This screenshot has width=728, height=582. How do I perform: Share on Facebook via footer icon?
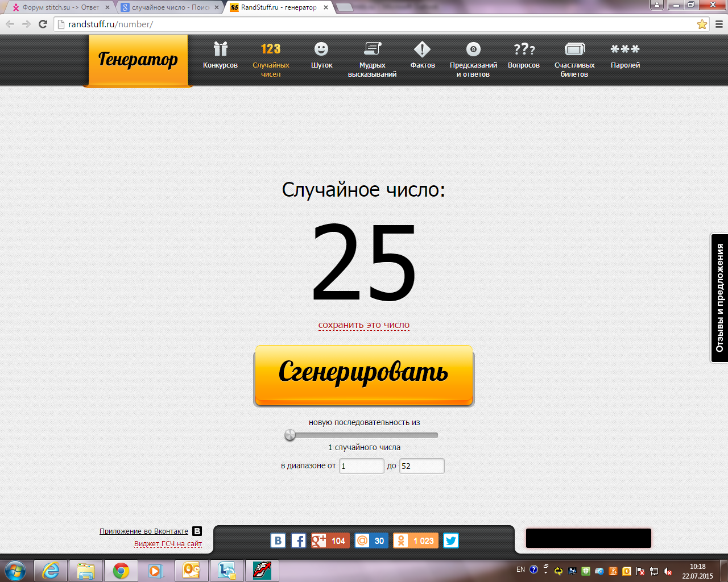tap(299, 541)
